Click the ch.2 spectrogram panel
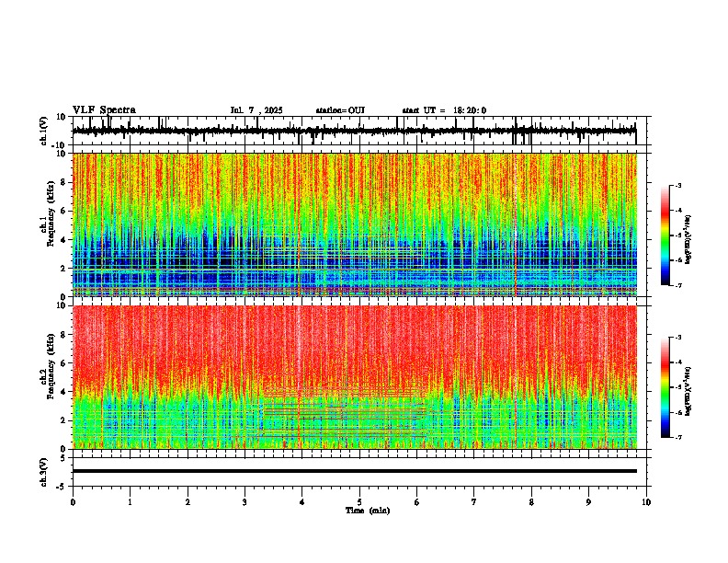Image resolution: width=728 pixels, height=563 pixels. pos(354,377)
